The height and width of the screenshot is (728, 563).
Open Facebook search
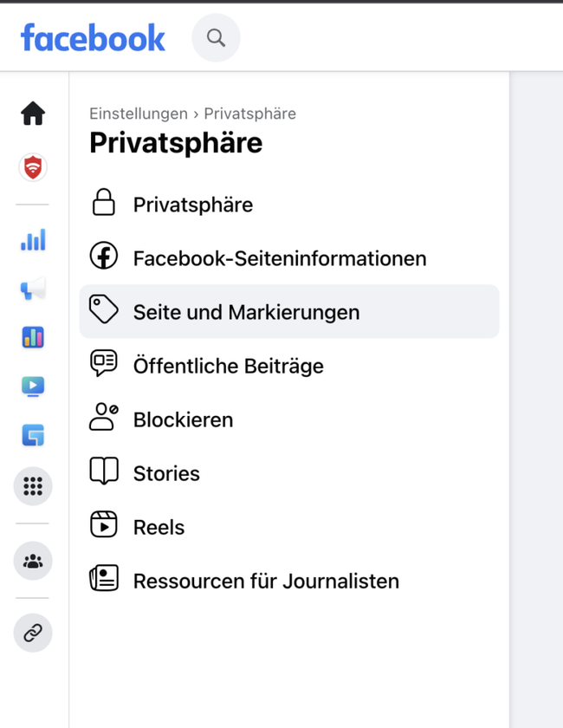pos(216,38)
